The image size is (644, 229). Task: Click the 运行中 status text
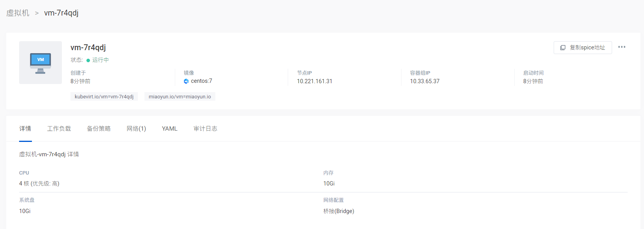[100, 60]
